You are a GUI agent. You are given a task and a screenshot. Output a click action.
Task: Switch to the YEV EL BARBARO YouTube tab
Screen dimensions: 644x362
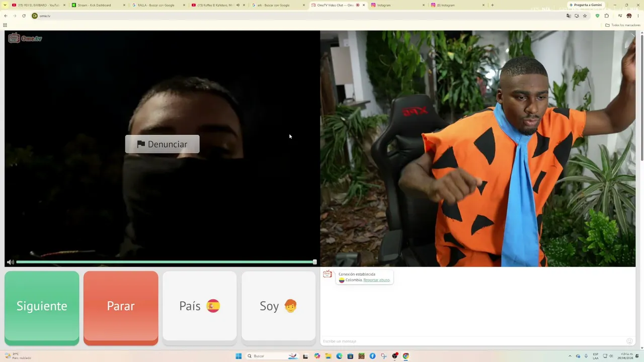39,5
